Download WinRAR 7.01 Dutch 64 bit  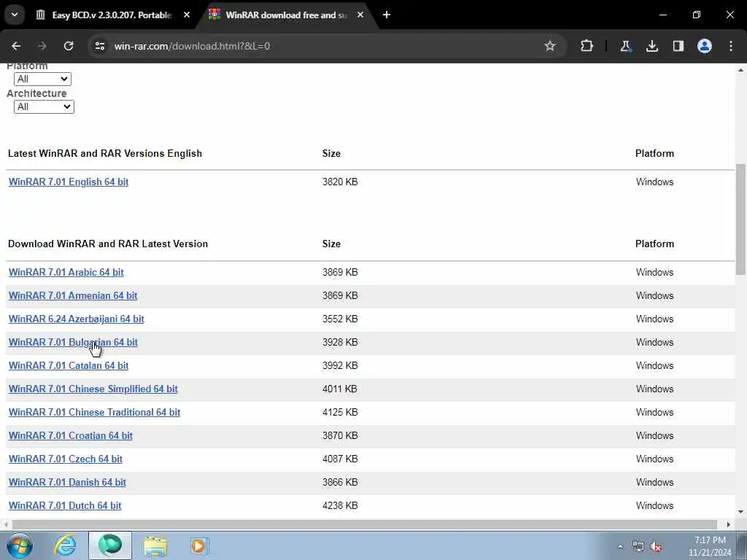click(65, 506)
